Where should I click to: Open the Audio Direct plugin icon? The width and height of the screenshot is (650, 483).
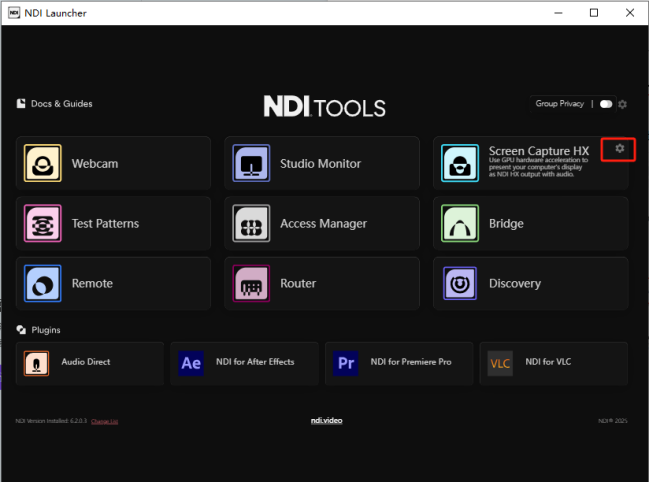(36, 363)
